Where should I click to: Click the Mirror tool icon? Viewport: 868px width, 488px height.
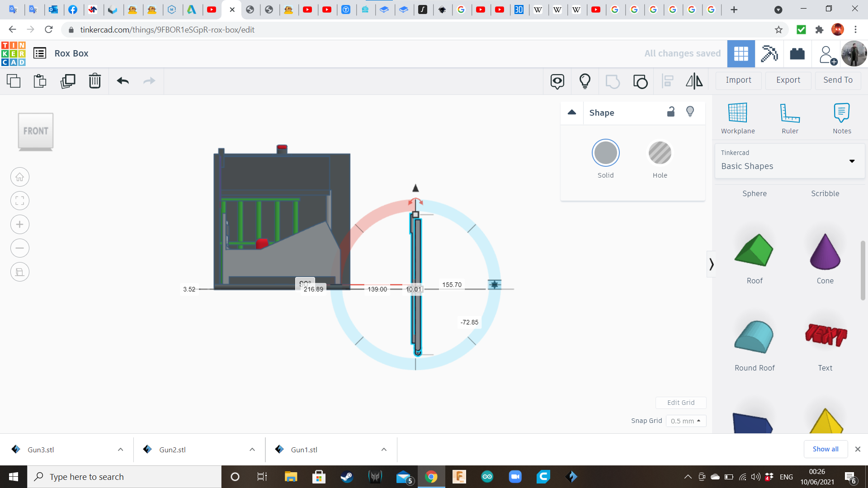[x=694, y=81]
